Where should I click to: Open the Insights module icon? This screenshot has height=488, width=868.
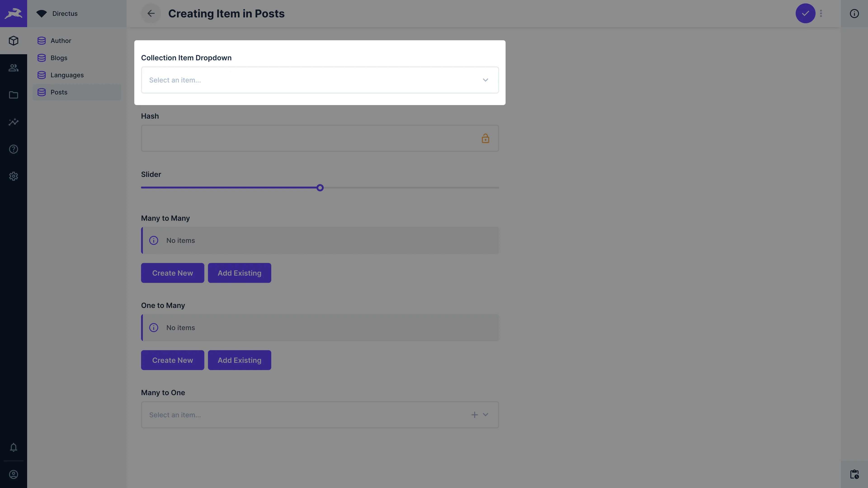[x=14, y=122]
